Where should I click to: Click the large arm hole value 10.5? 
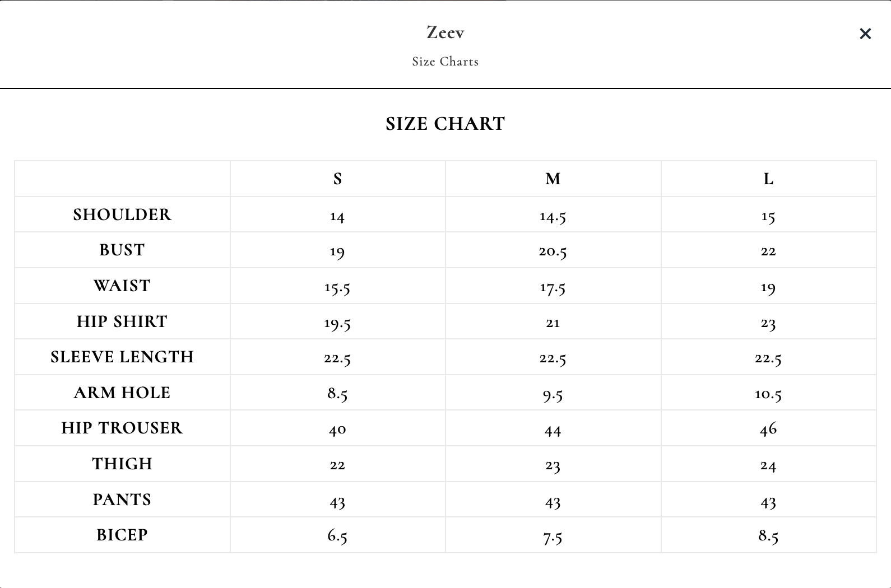pyautogui.click(x=768, y=394)
